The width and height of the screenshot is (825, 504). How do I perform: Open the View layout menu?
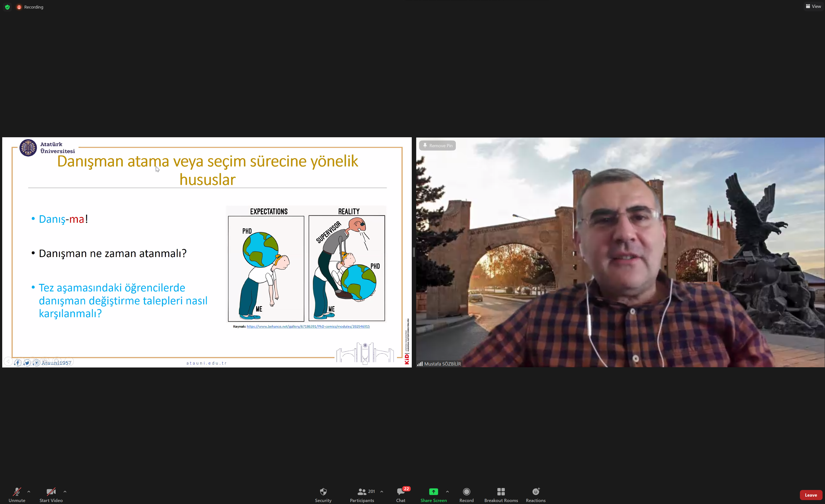813,6
